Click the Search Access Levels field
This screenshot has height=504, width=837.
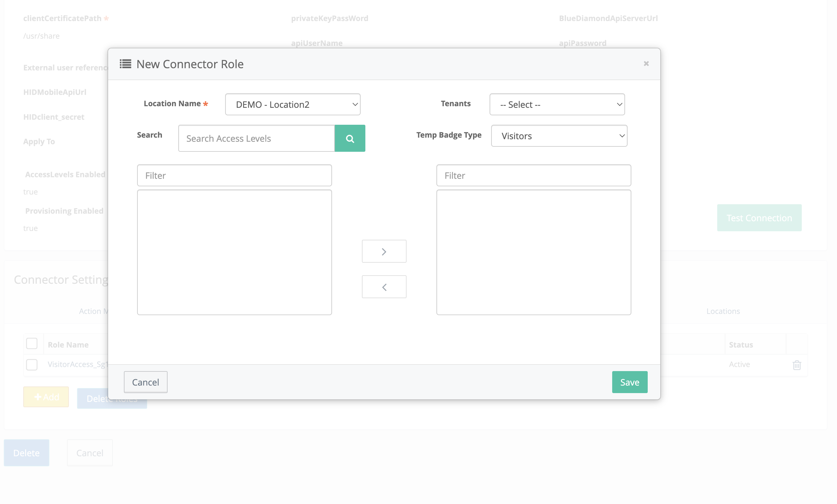[257, 138]
